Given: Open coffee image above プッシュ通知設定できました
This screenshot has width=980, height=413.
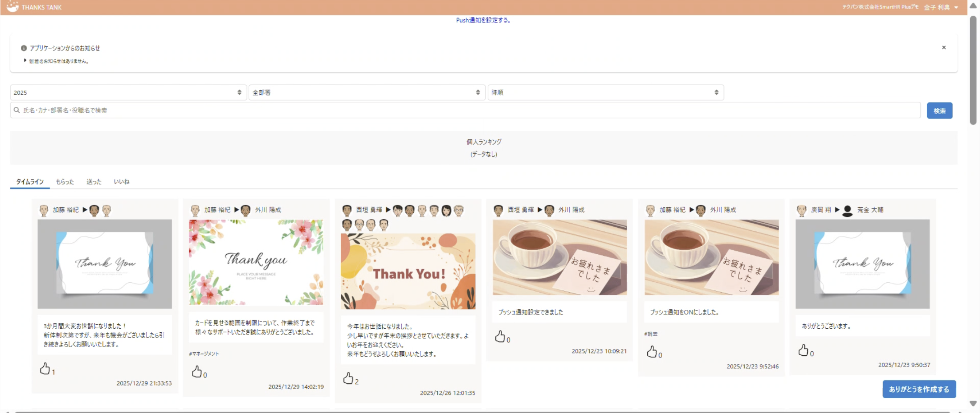Looking at the screenshot, I should (x=560, y=257).
